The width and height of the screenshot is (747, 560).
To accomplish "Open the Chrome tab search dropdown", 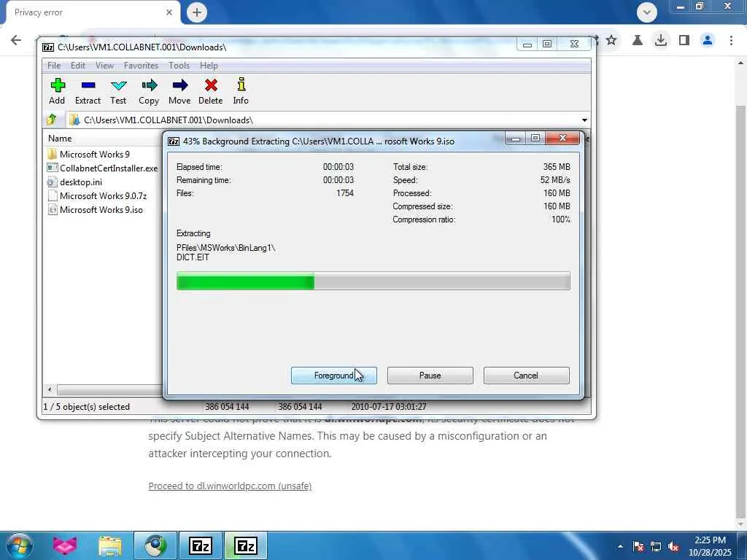I will tap(647, 12).
